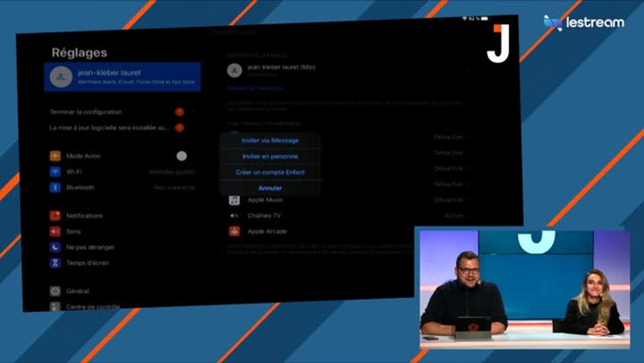Click the battery icon in the status bar

click(x=485, y=19)
